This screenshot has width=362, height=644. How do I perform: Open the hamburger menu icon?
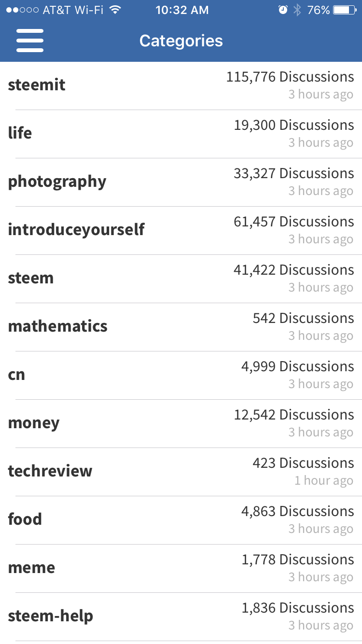tap(30, 41)
